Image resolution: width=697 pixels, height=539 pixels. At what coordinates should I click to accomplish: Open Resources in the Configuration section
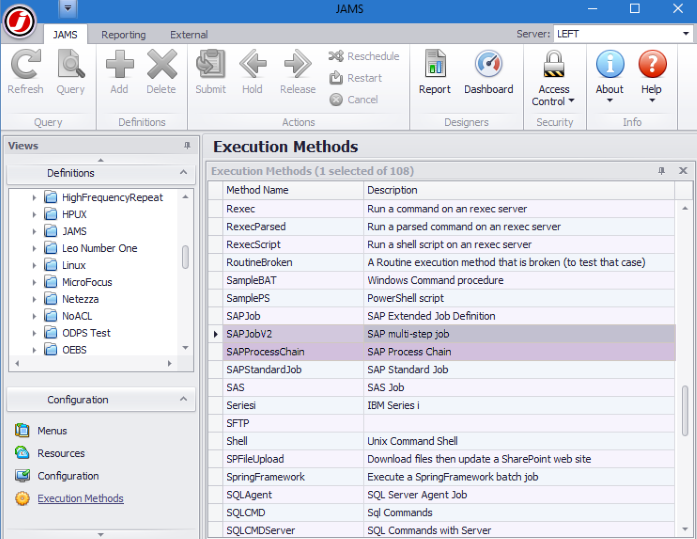coord(50,453)
